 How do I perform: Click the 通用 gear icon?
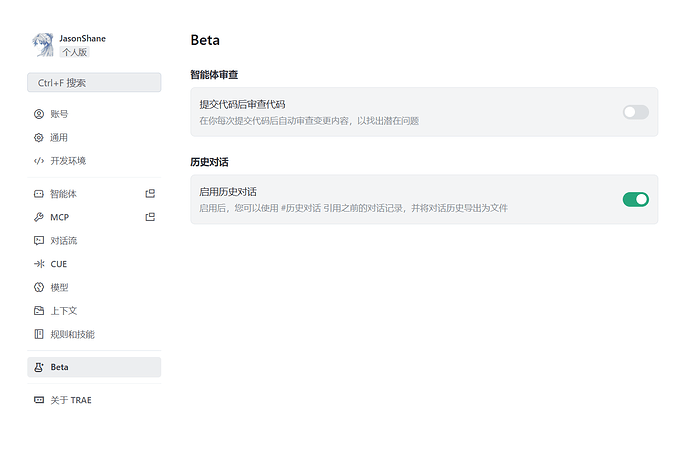(39, 137)
